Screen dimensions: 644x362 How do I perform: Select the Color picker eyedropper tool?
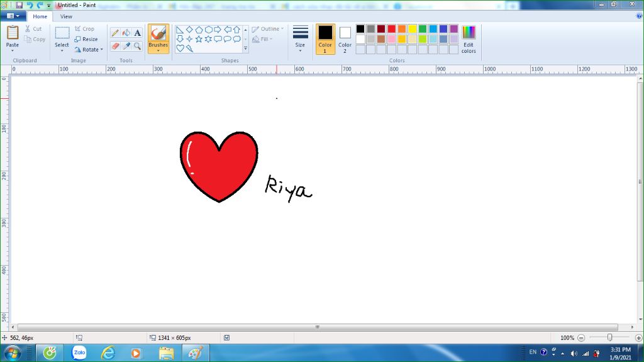point(126,46)
